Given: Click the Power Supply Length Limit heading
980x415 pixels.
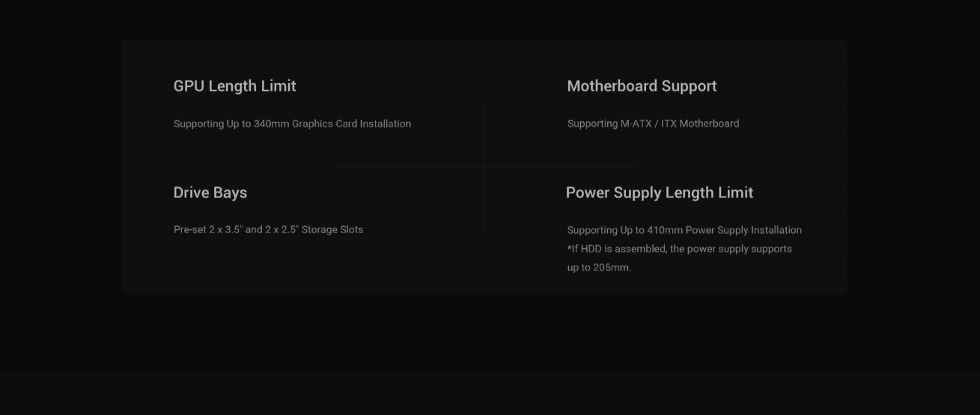Looking at the screenshot, I should click(x=660, y=193).
